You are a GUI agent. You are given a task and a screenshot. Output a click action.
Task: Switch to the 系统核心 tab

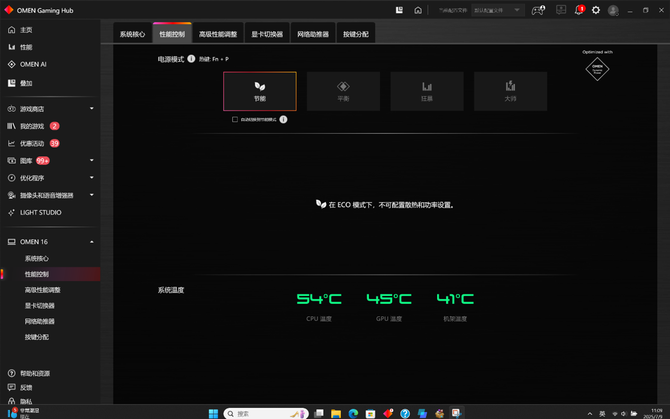(132, 34)
